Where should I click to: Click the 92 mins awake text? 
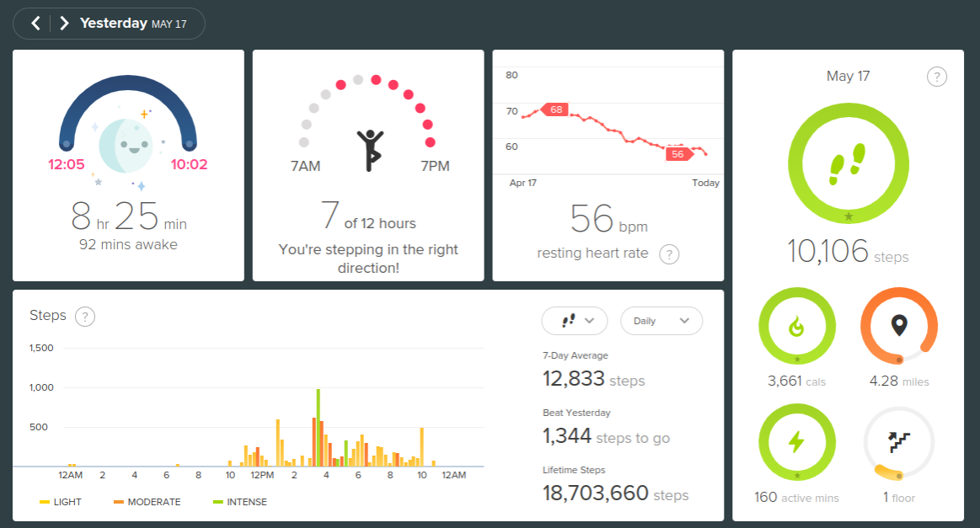pyautogui.click(x=128, y=244)
